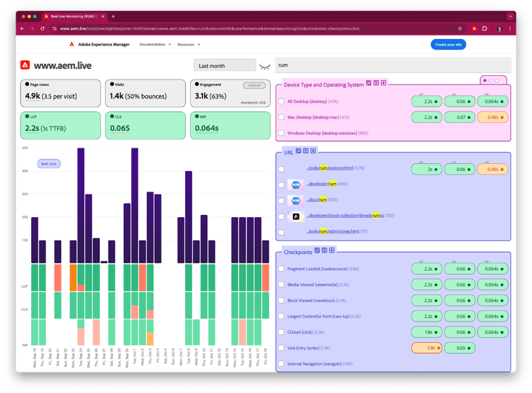Image resolution: width=532 pixels, height=393 pixels.
Task: Click the INP 0.064s metric card
Action: (231, 126)
